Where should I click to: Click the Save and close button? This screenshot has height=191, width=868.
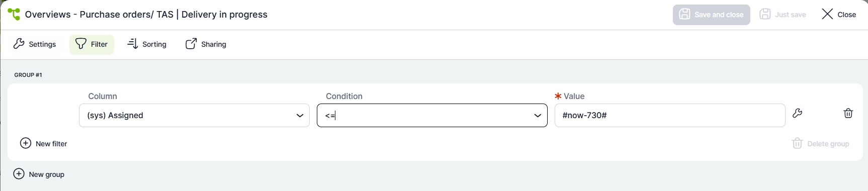pos(712,15)
